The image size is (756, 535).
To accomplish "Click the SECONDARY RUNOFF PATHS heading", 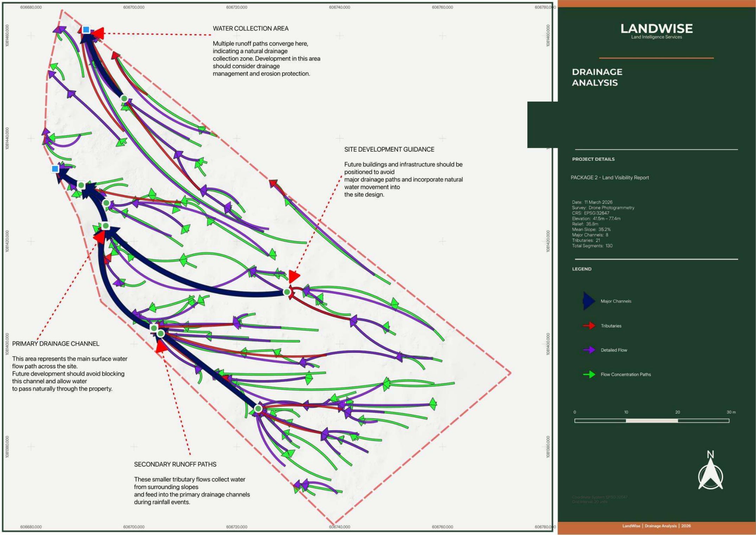I will [175, 464].
